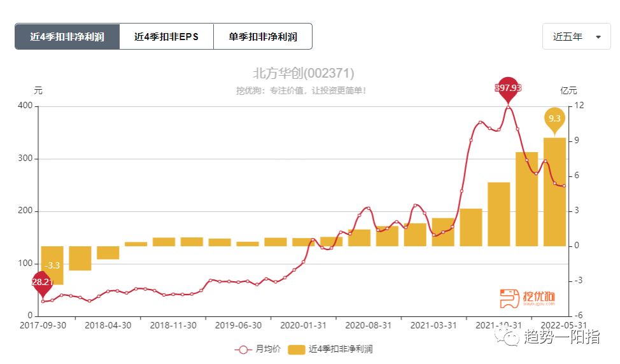Screen dimensions: 620x364
Task: Click the chart title 北方华创(002371)
Action: [303, 74]
